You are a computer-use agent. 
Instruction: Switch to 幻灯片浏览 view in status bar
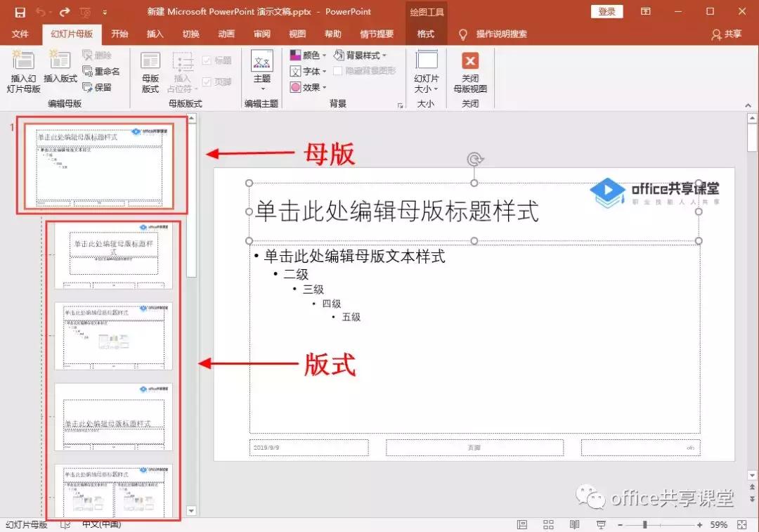coord(547,524)
